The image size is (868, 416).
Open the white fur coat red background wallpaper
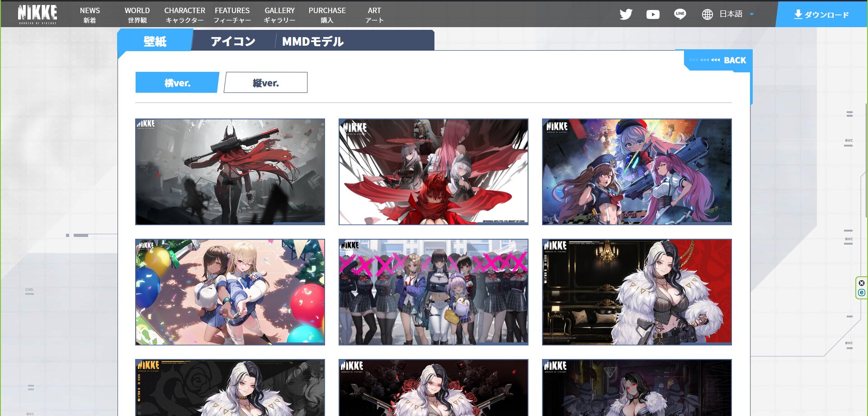[x=637, y=292]
